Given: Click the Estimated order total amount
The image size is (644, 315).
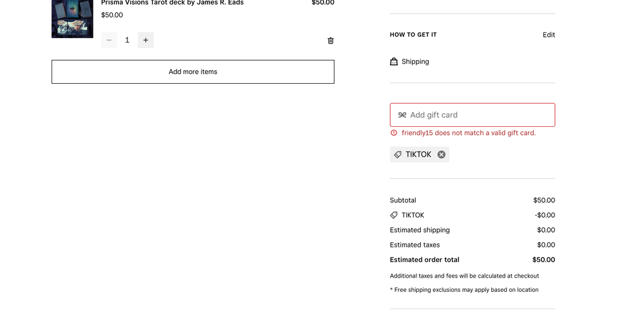Looking at the screenshot, I should coord(543,260).
